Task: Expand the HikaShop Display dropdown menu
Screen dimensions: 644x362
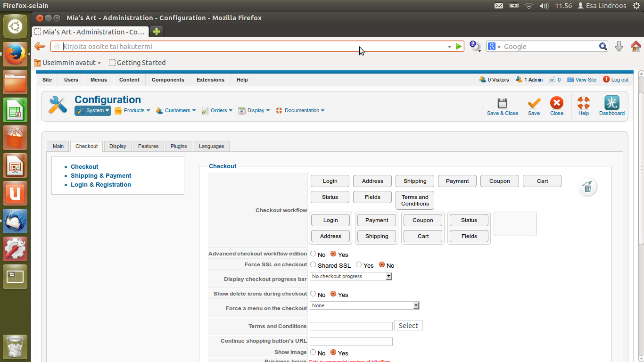Action: (254, 110)
